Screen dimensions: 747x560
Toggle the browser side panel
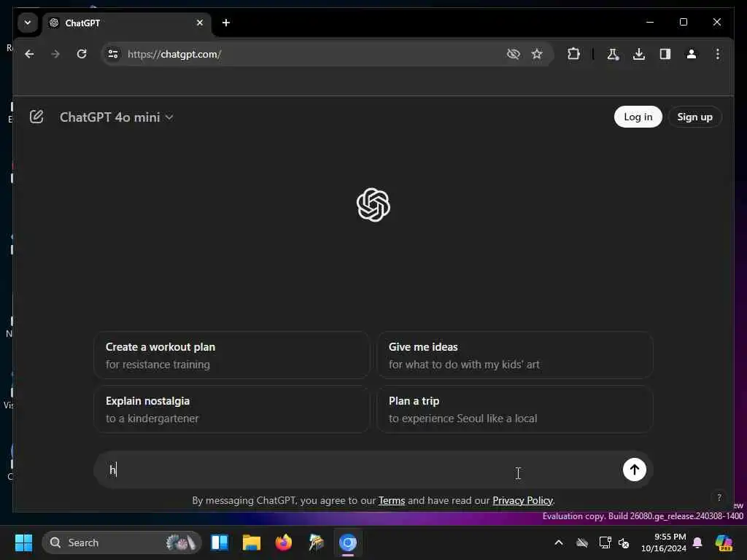pyautogui.click(x=665, y=54)
